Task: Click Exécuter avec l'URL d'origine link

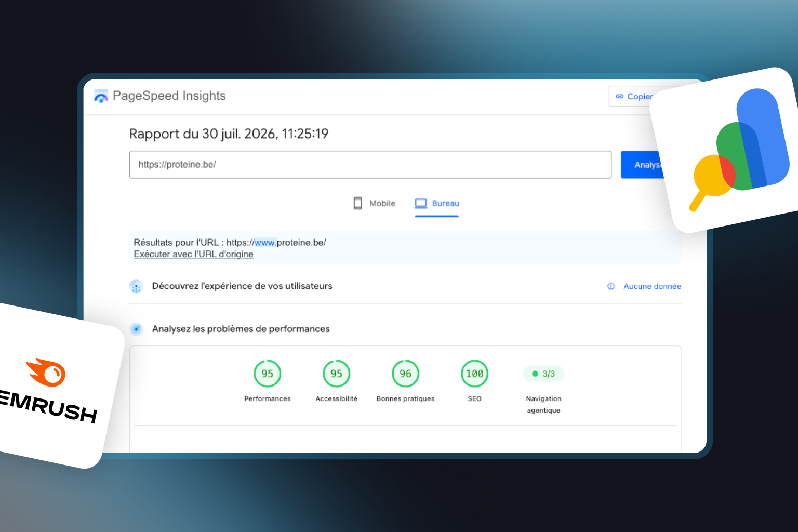Action: [193, 254]
